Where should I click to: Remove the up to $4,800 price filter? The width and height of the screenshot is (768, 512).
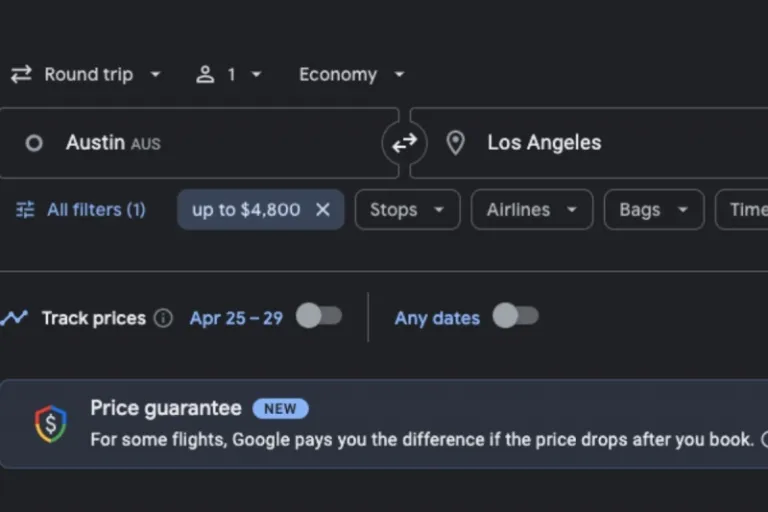pyautogui.click(x=323, y=210)
